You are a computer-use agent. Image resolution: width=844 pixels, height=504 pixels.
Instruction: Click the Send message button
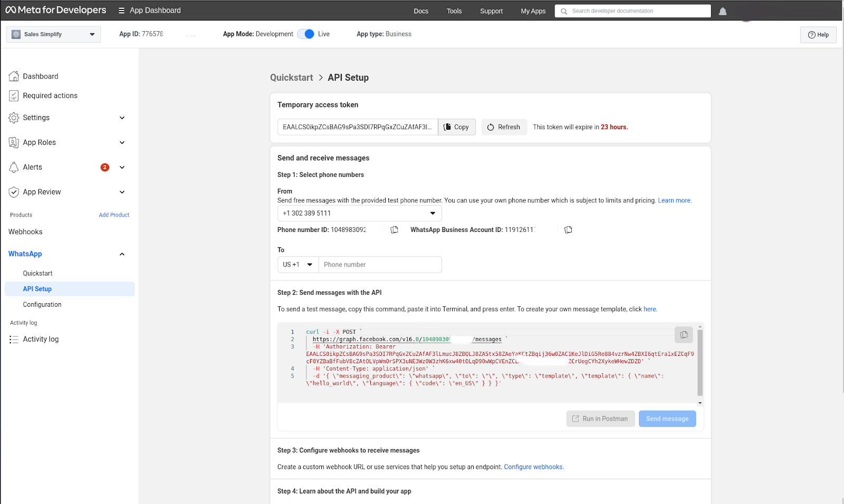667,419
